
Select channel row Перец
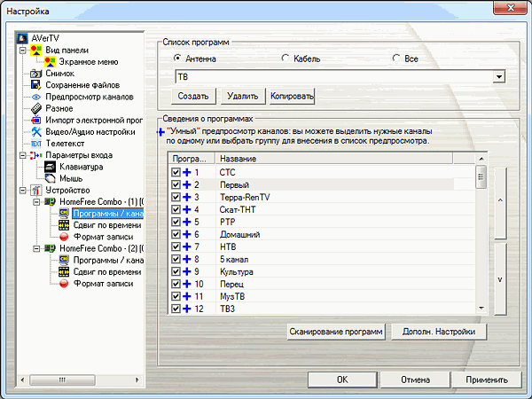pos(322,284)
